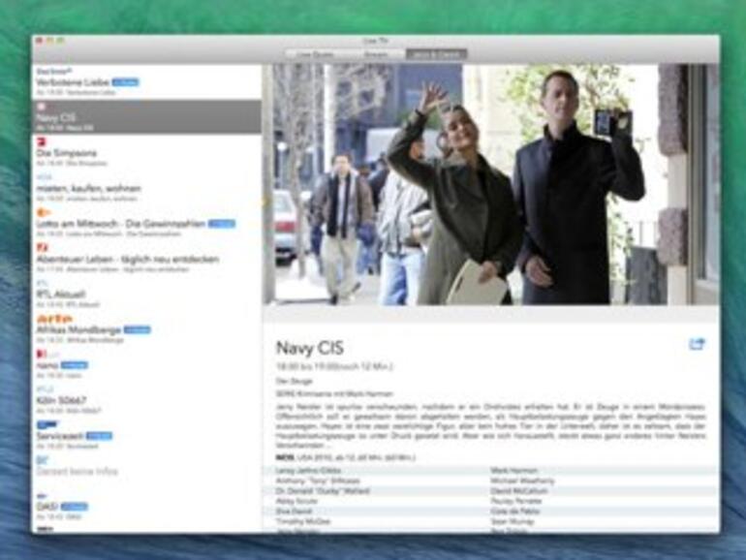Click the channel logo above DAS!

[x=42, y=496]
